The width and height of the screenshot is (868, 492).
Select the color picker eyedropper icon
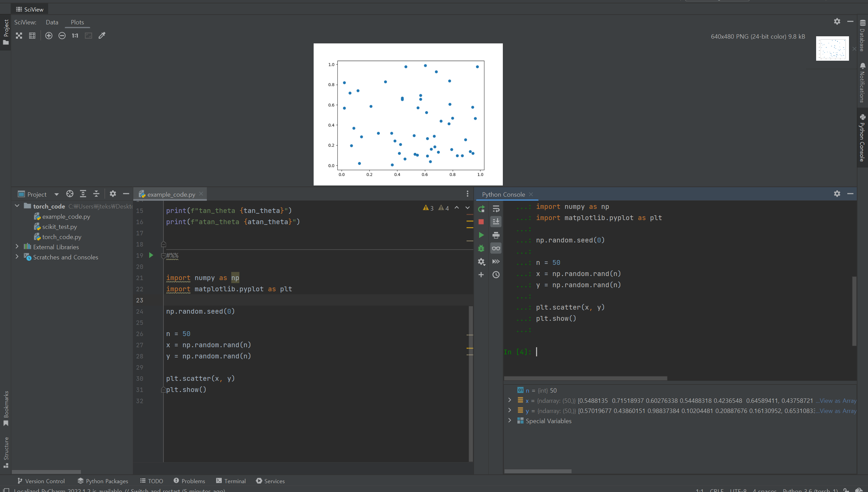102,36
